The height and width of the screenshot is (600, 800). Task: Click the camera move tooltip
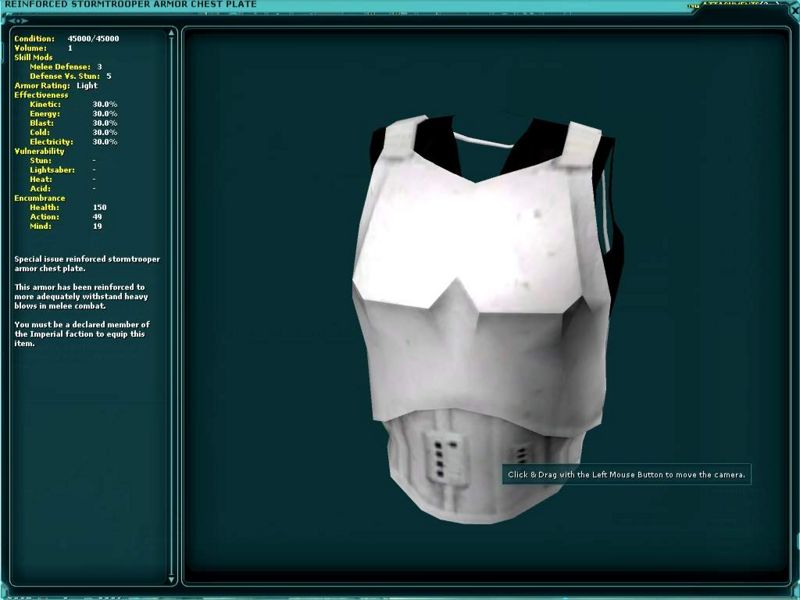626,475
